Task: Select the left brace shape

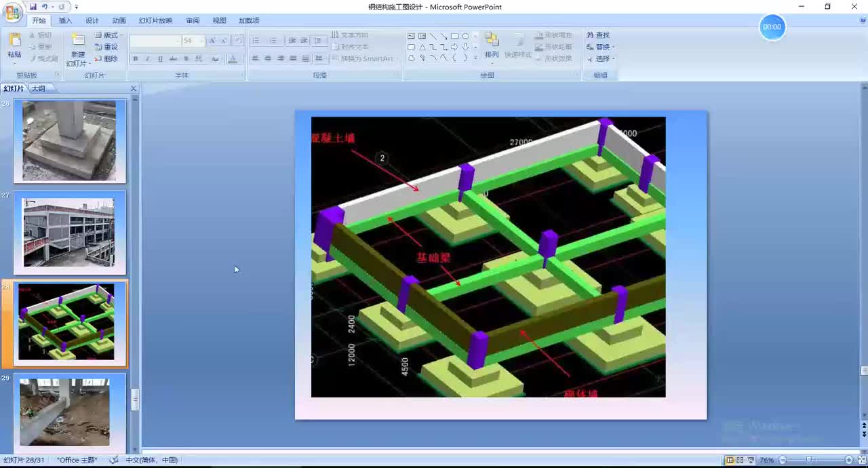Action: pyautogui.click(x=454, y=58)
